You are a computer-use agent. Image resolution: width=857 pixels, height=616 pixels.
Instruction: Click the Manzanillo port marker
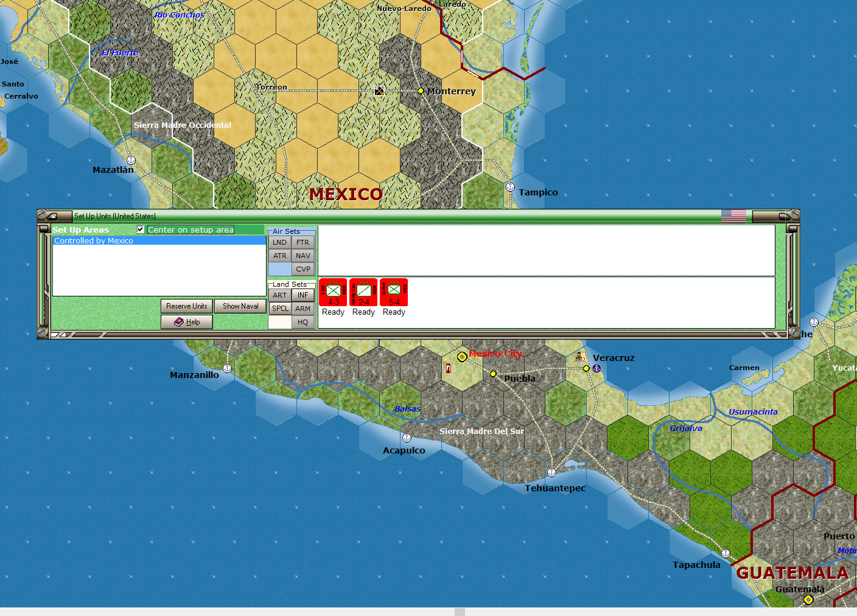pyautogui.click(x=227, y=368)
